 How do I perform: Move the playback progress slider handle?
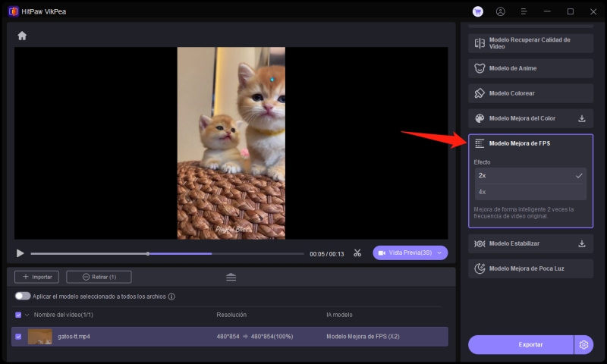[148, 254]
